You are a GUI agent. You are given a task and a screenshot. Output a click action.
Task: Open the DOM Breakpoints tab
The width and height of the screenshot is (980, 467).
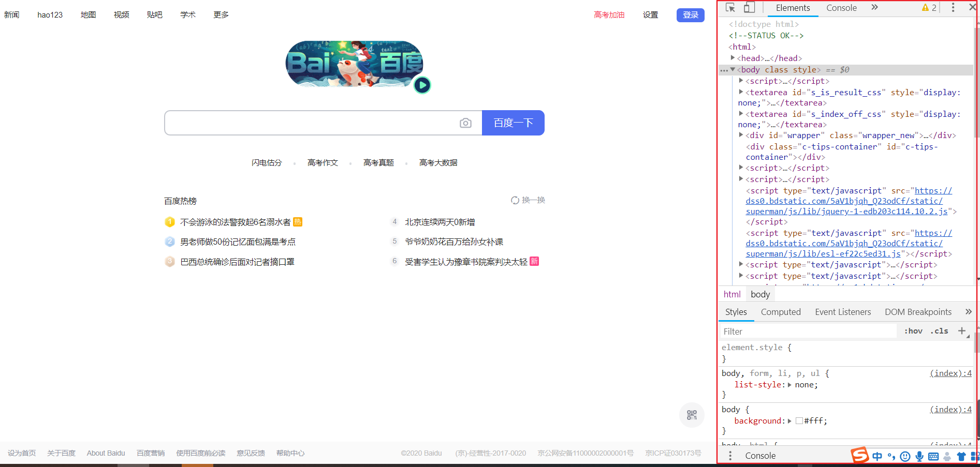pyautogui.click(x=918, y=312)
